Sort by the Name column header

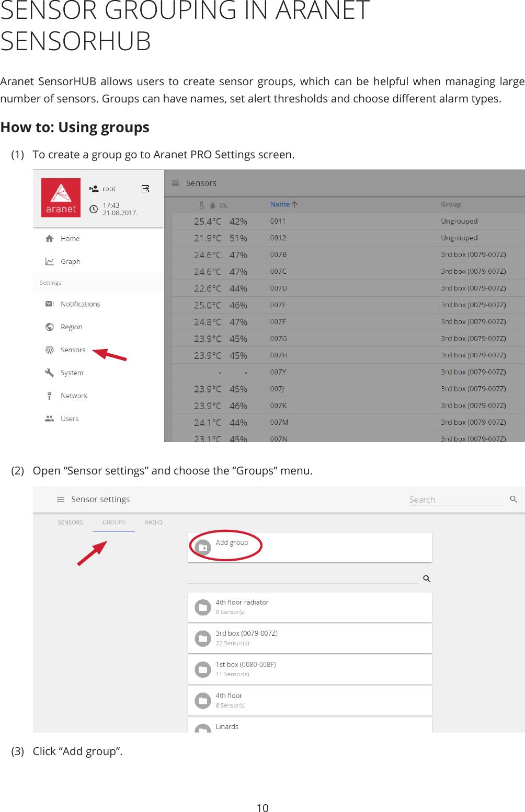click(284, 204)
